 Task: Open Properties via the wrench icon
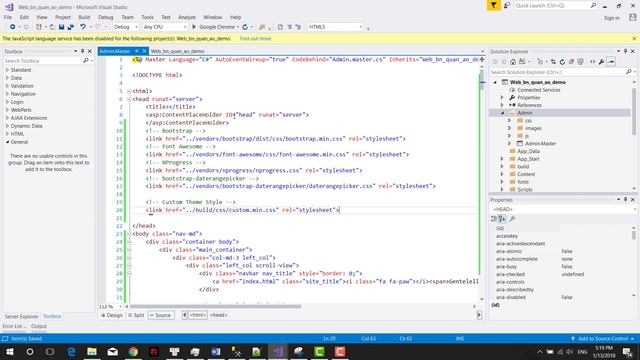[x=601, y=62]
